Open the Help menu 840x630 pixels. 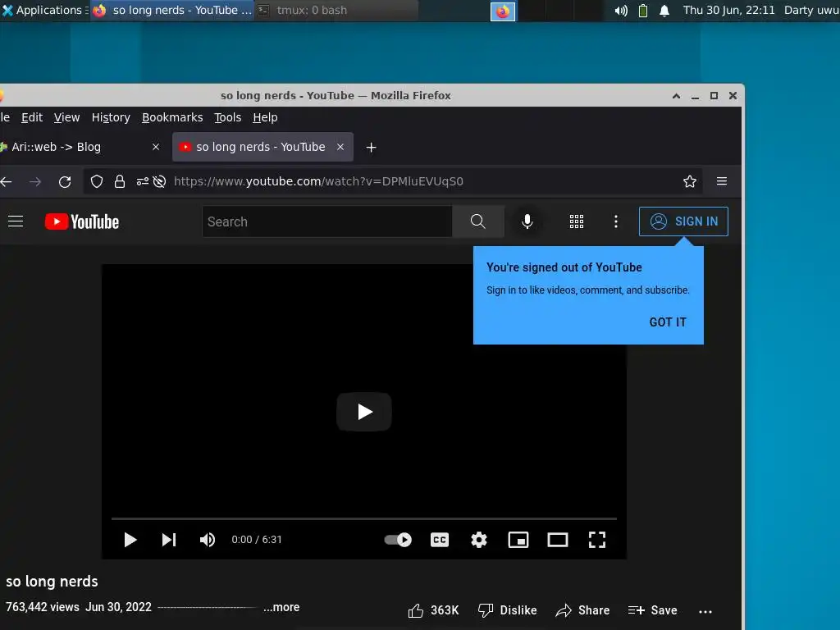(265, 117)
